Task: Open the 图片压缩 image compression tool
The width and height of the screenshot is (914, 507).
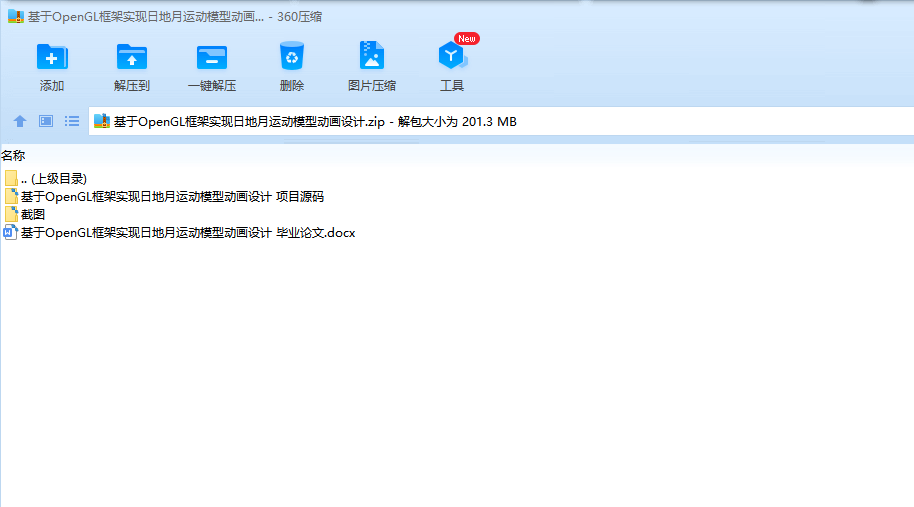Action: coord(371,56)
